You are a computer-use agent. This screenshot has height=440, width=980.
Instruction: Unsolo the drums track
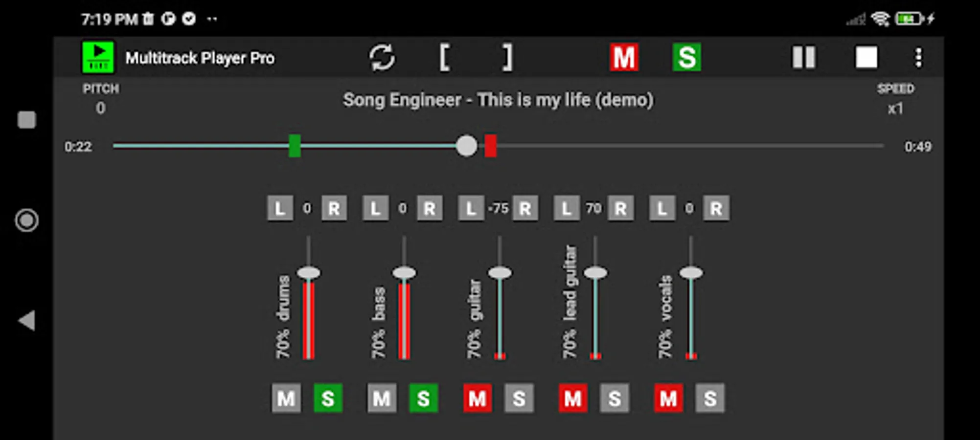coord(328,398)
